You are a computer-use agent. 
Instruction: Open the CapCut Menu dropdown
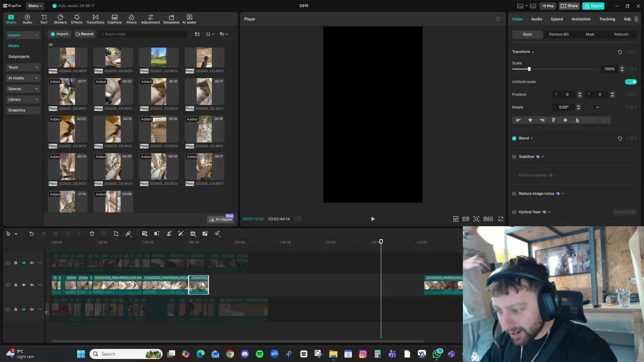[x=35, y=6]
